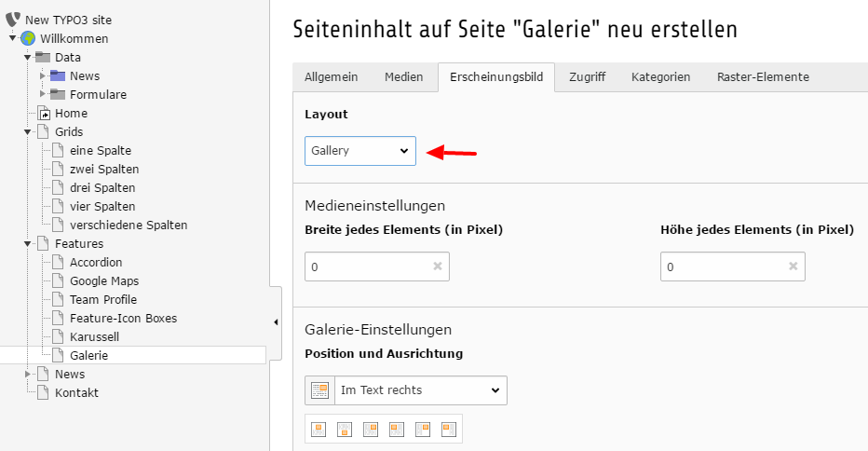Choose the in-text left alignment icon
Viewport: 868px width, 451px height.
click(x=397, y=430)
